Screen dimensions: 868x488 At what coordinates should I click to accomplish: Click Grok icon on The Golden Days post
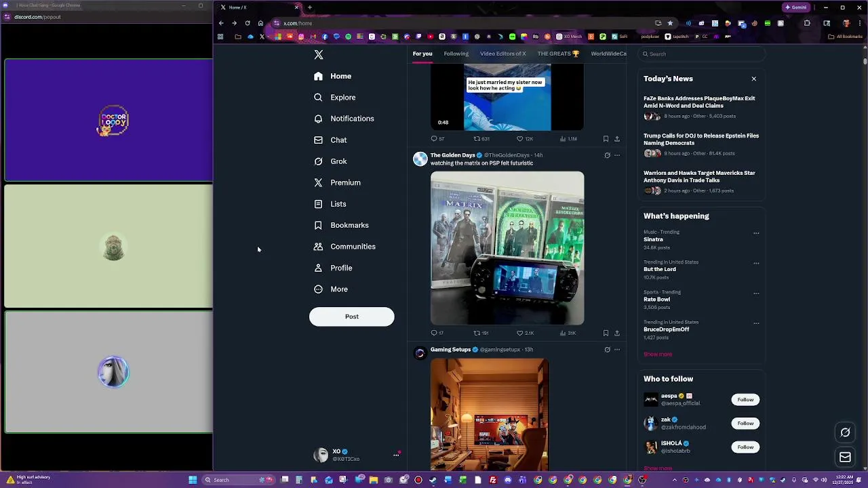pos(607,155)
